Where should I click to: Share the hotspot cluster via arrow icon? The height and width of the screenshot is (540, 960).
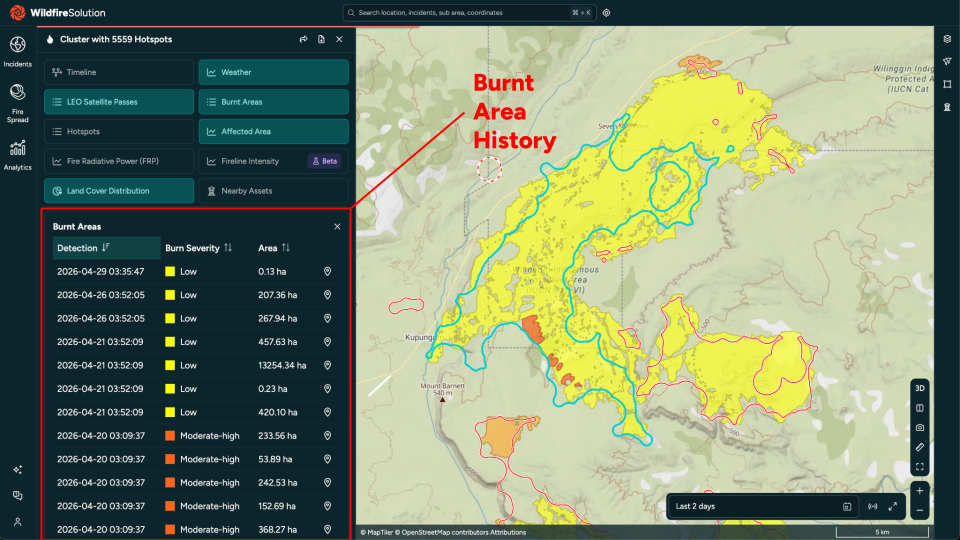pos(303,39)
